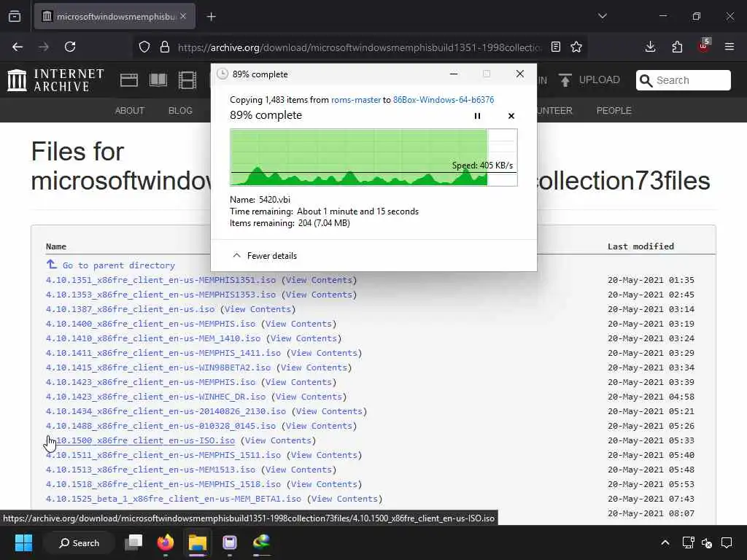Download 4.10.1518 MEMPHIS_1518.iso
747x560 pixels.
coord(163,484)
